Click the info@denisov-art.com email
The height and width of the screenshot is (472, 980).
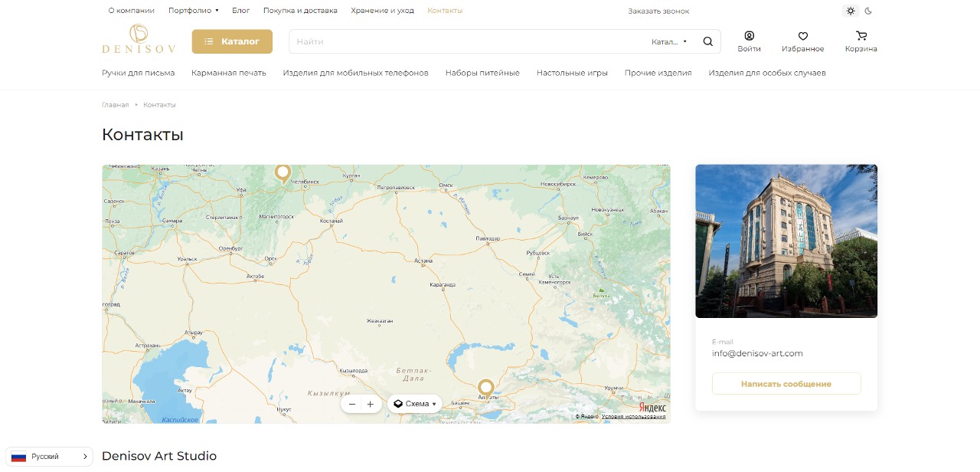click(757, 353)
